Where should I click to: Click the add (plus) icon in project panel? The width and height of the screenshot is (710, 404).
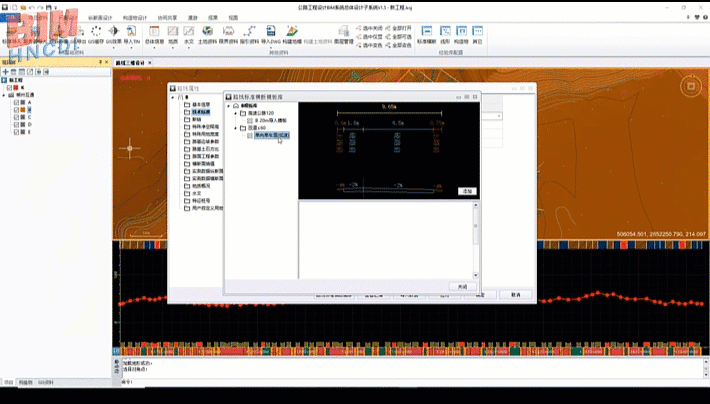point(6,72)
